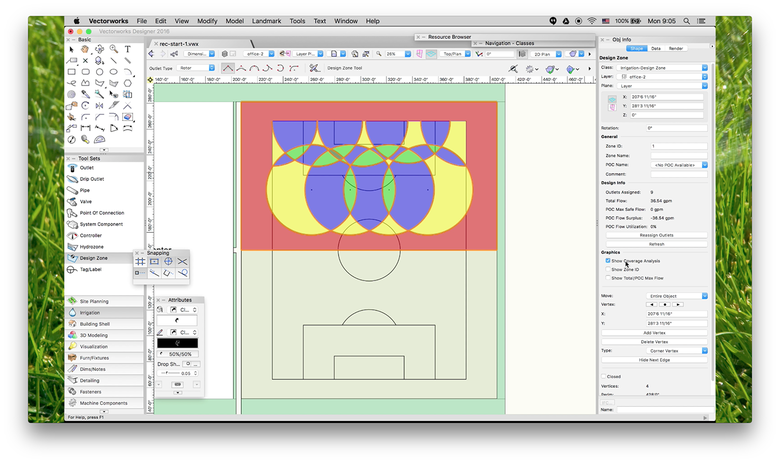This screenshot has width=780, height=463.
Task: Pick the Point Of Connection tool
Action: click(x=101, y=212)
